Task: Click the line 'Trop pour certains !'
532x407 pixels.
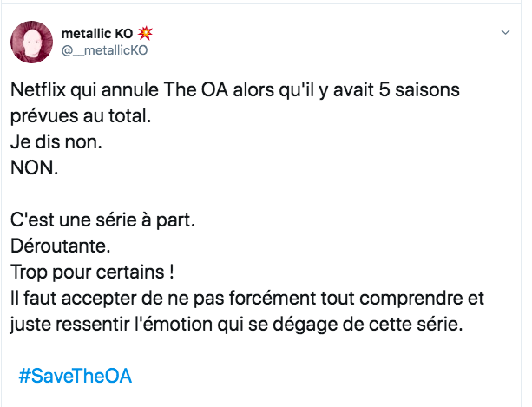Action: point(93,272)
